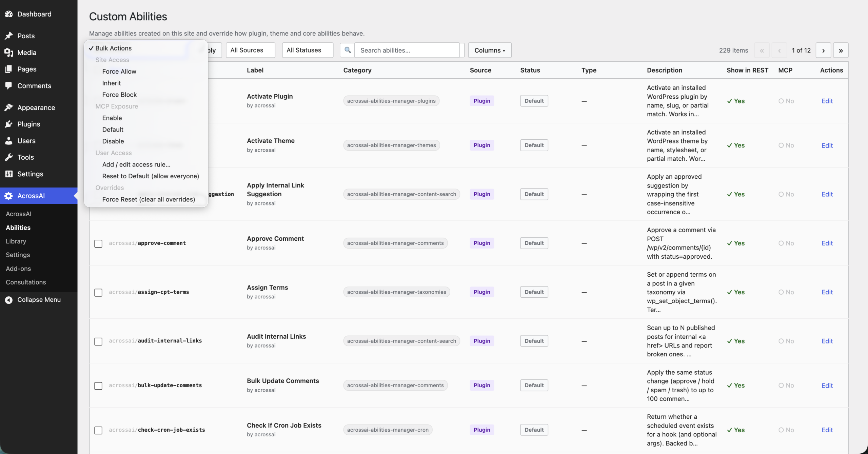Click Edit for Activate Plugin row
The height and width of the screenshot is (454, 868).
pos(827,101)
